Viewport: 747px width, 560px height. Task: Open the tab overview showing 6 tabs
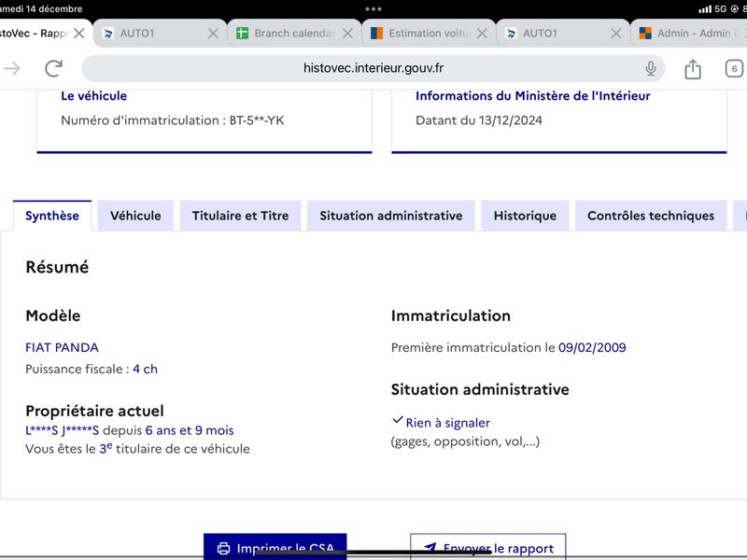coord(734,69)
